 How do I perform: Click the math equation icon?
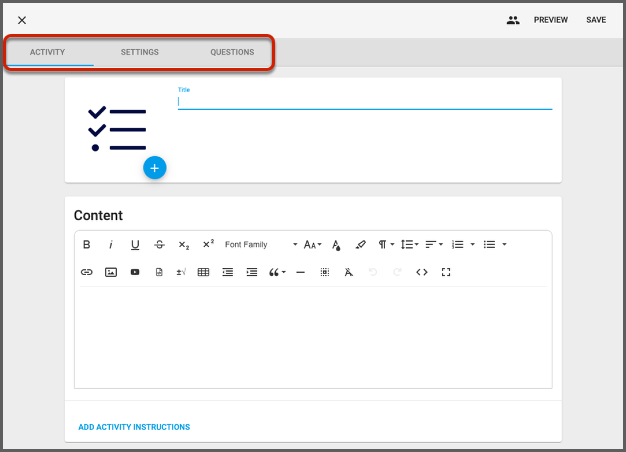(x=180, y=272)
